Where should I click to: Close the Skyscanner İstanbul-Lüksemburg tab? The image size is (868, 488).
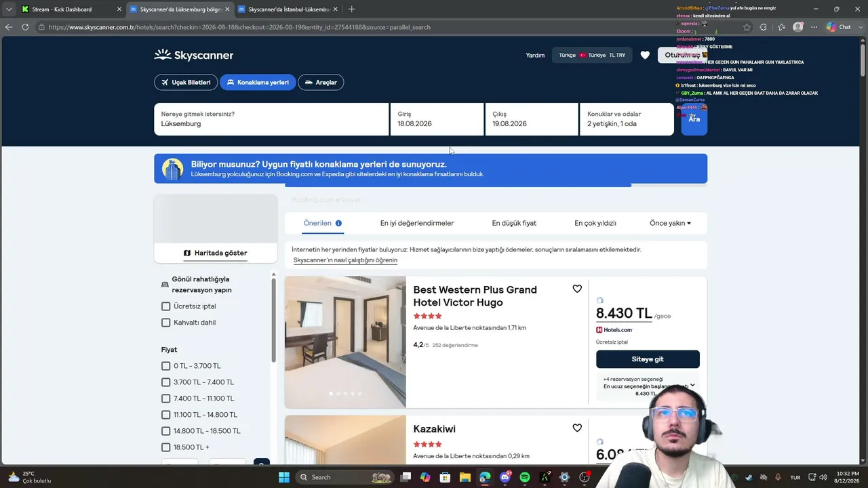coord(336,9)
